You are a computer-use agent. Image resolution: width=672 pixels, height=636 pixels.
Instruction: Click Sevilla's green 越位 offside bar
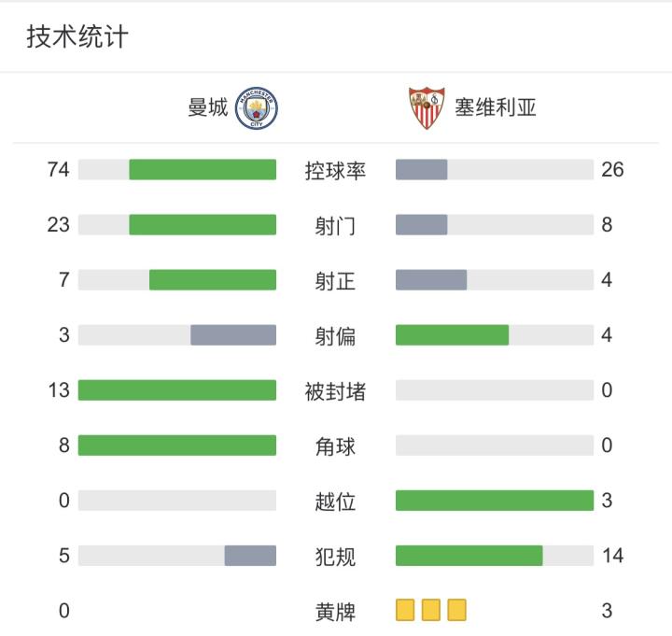coord(495,501)
